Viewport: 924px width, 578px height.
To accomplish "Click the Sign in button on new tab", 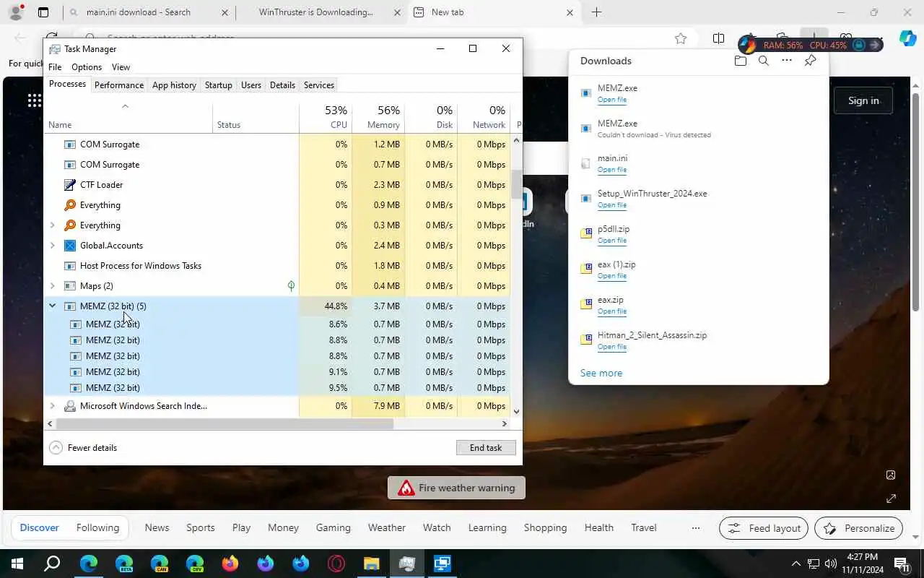I will [863, 100].
